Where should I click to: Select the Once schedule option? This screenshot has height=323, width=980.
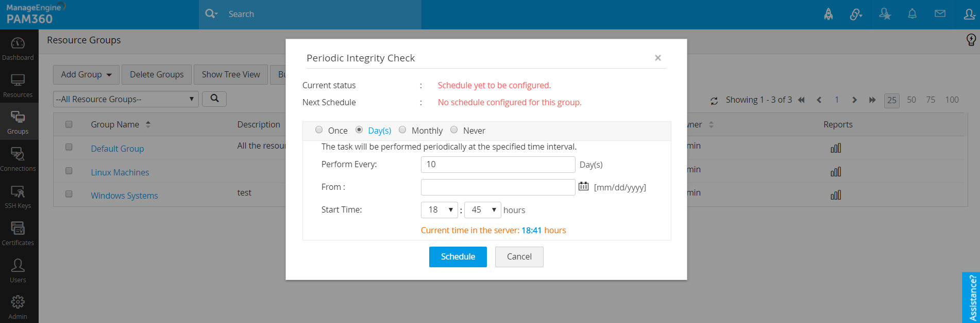pos(319,130)
